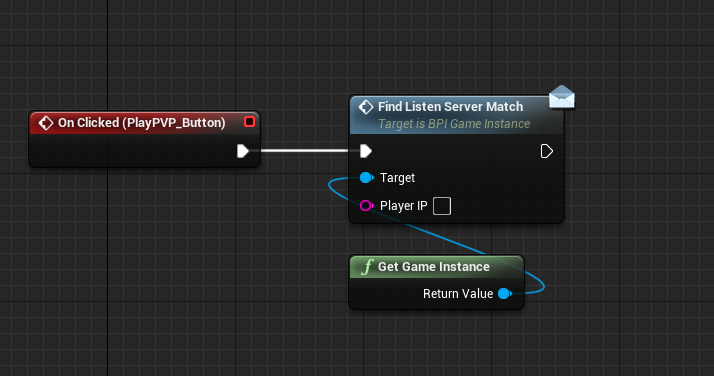Click the Player IP text input box
The width and height of the screenshot is (714, 376).
tap(442, 206)
